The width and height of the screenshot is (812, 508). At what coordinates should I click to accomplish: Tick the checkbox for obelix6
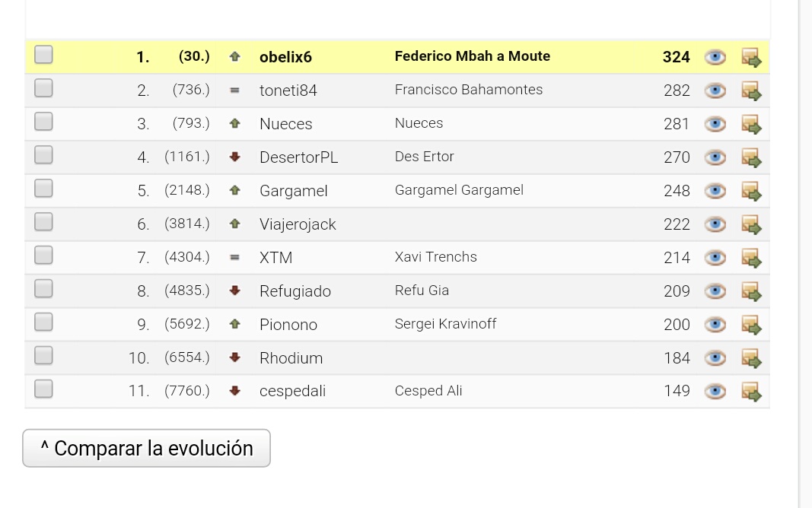(x=43, y=54)
